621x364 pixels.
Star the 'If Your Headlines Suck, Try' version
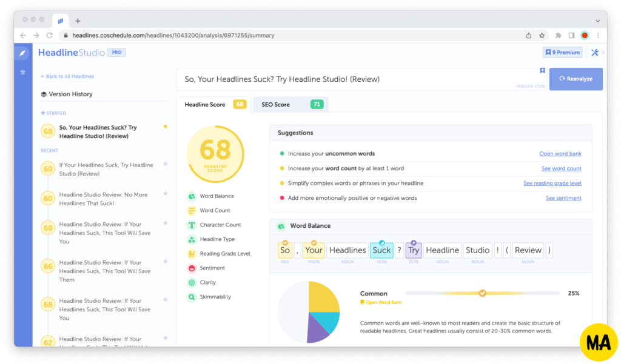[x=166, y=164]
